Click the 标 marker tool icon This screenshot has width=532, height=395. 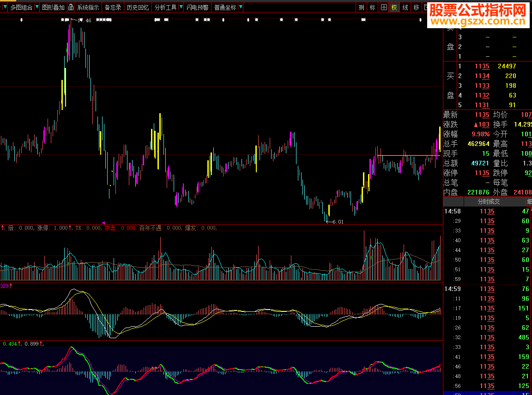coord(372,7)
